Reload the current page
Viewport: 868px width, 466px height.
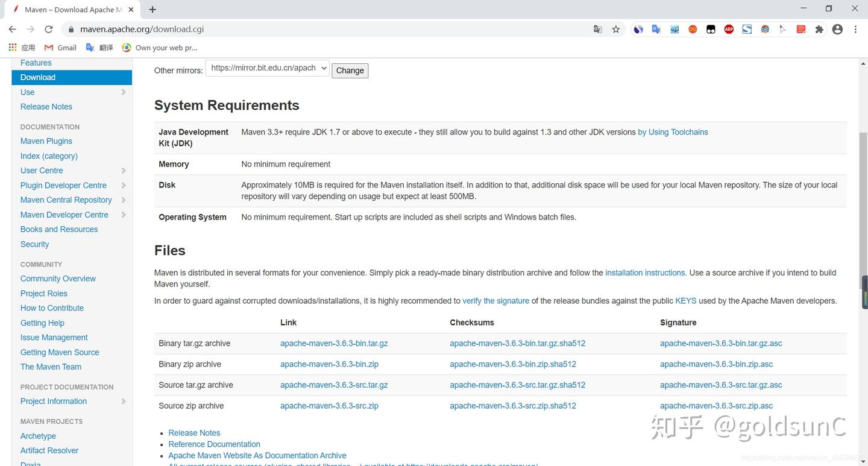click(x=49, y=29)
